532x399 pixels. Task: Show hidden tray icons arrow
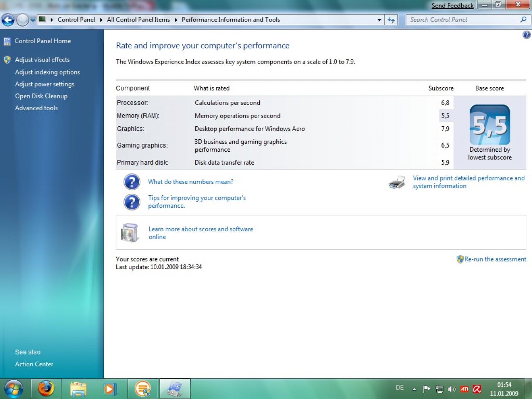tap(414, 389)
